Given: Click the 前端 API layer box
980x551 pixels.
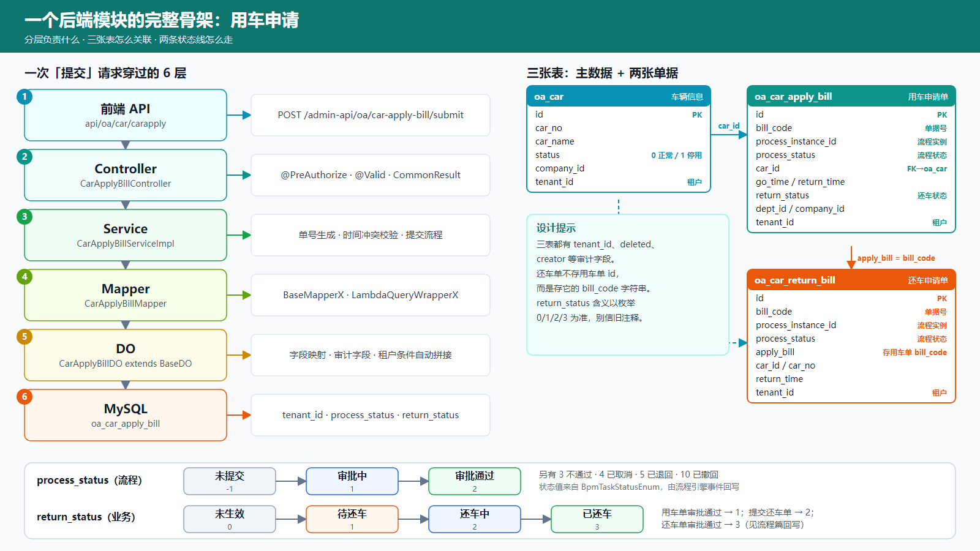Looking at the screenshot, I should point(126,115).
